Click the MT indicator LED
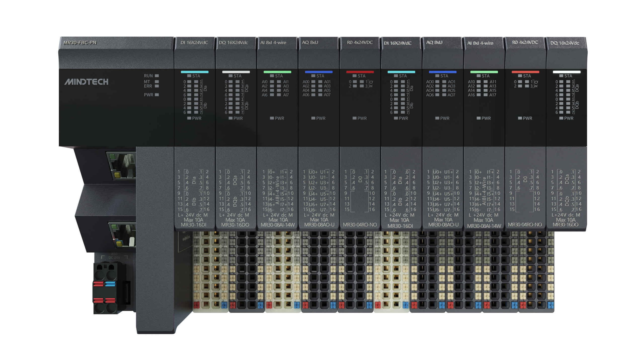Image resolution: width=644 pixels, height=362 pixels. pos(157,81)
